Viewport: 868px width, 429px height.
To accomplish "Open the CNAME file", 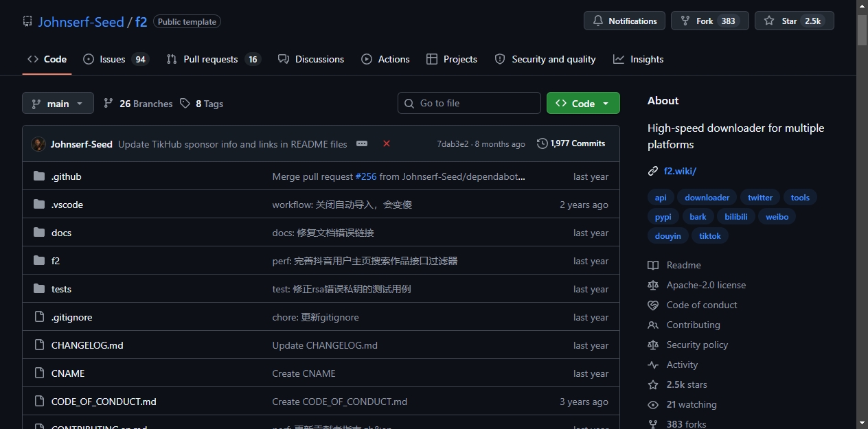I will [x=68, y=373].
